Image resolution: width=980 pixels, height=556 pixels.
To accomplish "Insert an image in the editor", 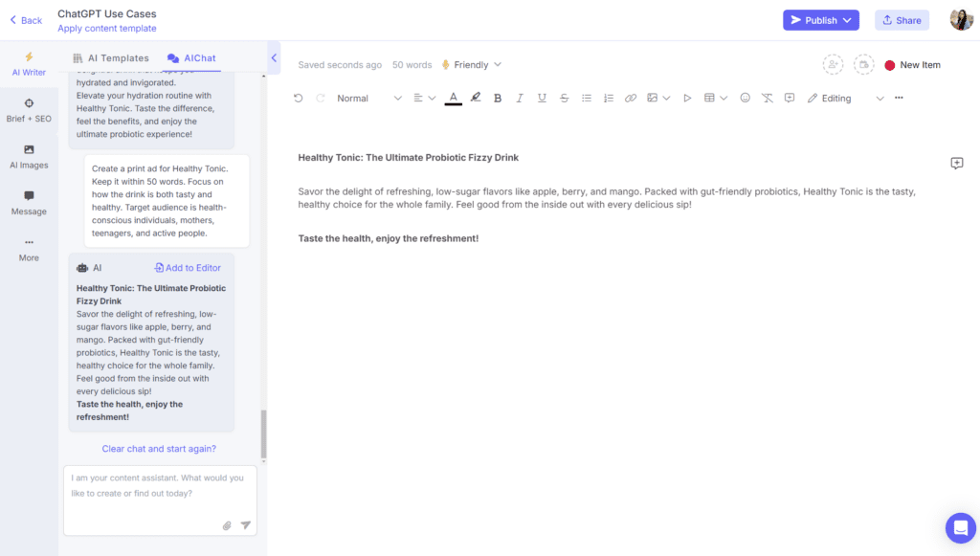I will click(652, 98).
